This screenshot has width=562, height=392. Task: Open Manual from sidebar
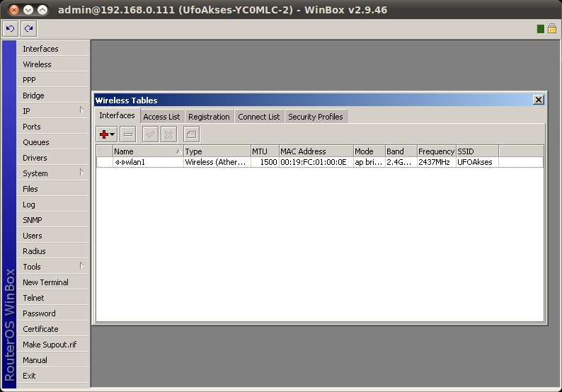click(x=53, y=360)
